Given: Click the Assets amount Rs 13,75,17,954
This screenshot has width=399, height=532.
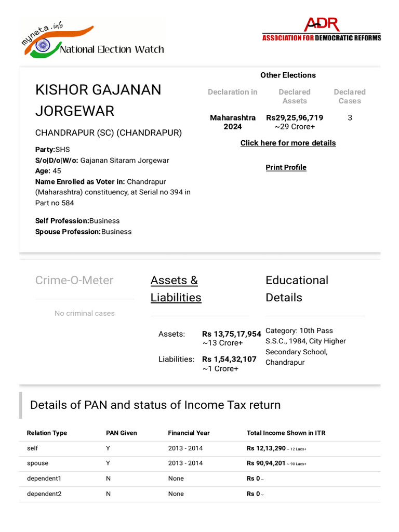Looking at the screenshot, I should 231,334.
